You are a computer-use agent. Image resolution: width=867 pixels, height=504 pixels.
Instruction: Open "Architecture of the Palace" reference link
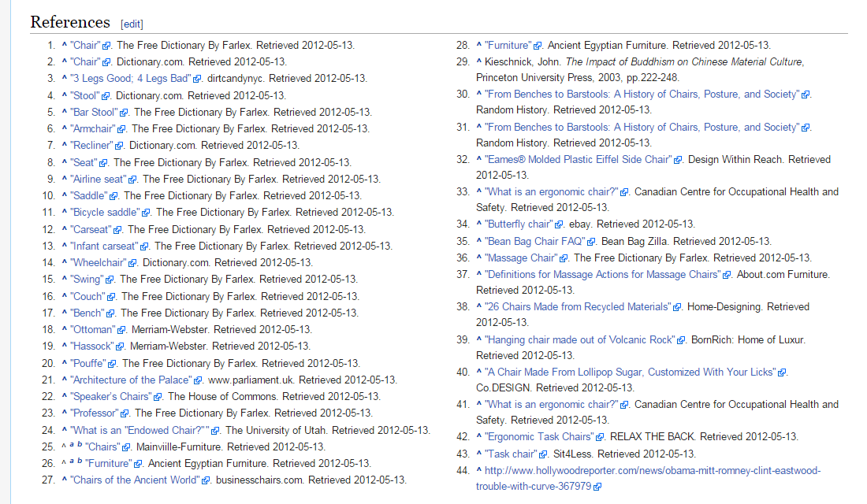[131, 380]
